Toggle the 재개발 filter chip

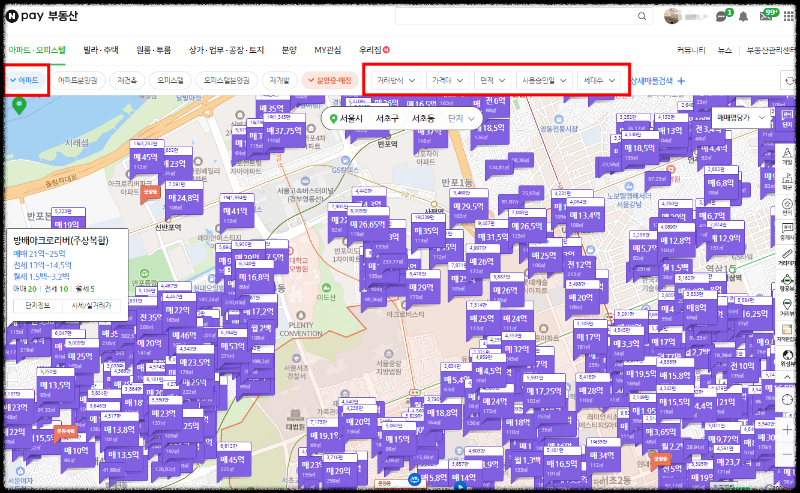click(x=280, y=80)
